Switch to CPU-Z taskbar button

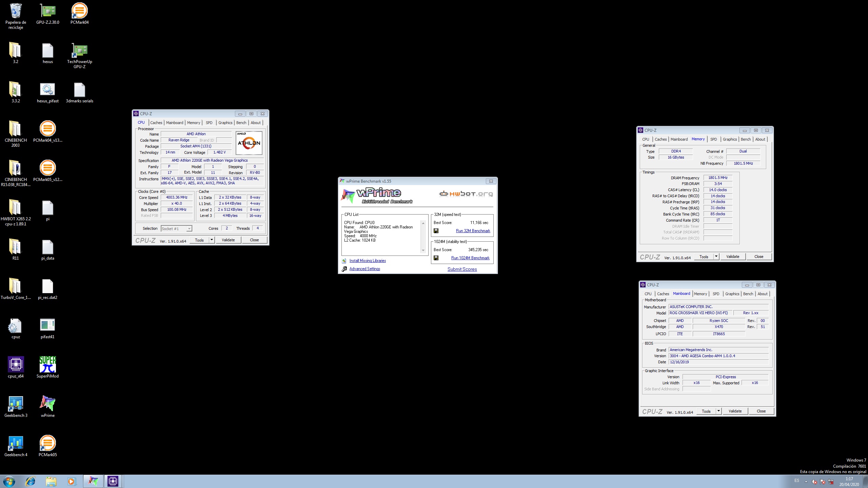pyautogui.click(x=113, y=481)
